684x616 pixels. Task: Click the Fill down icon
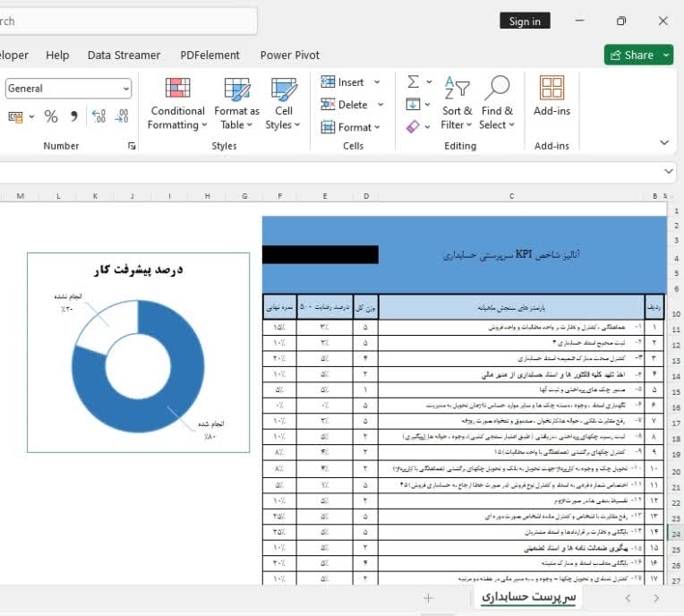click(x=413, y=104)
